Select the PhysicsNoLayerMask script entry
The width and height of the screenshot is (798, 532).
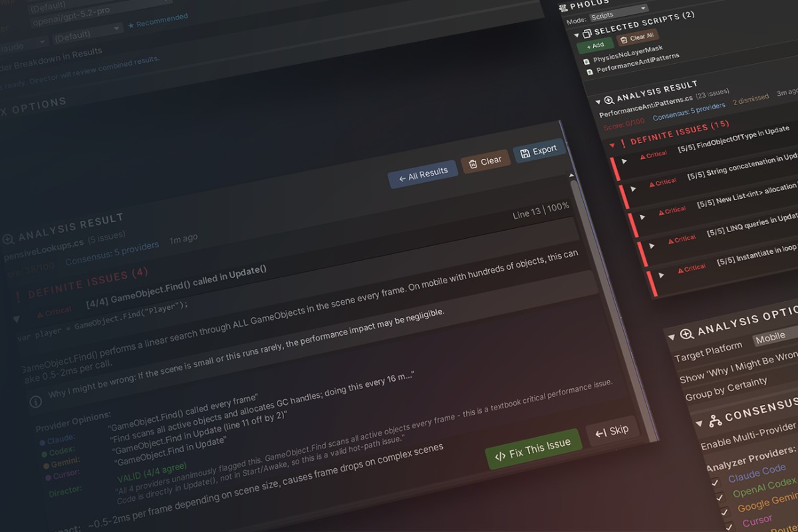tap(628, 55)
